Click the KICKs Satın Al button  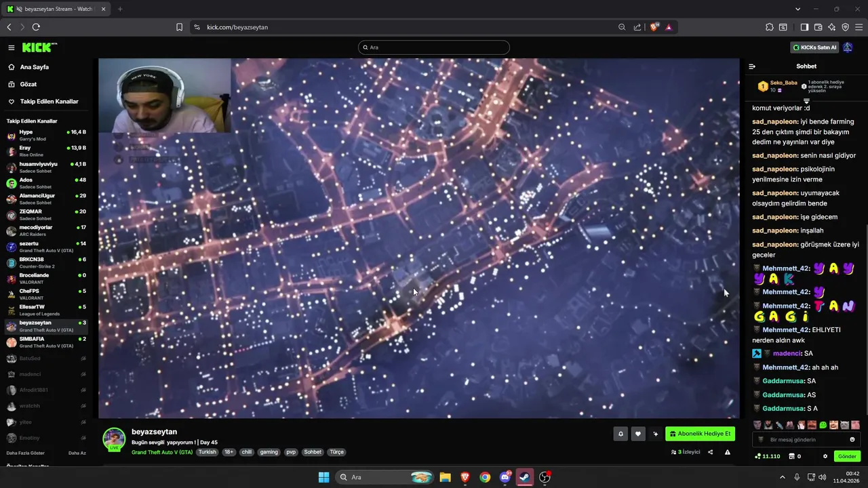coord(814,47)
